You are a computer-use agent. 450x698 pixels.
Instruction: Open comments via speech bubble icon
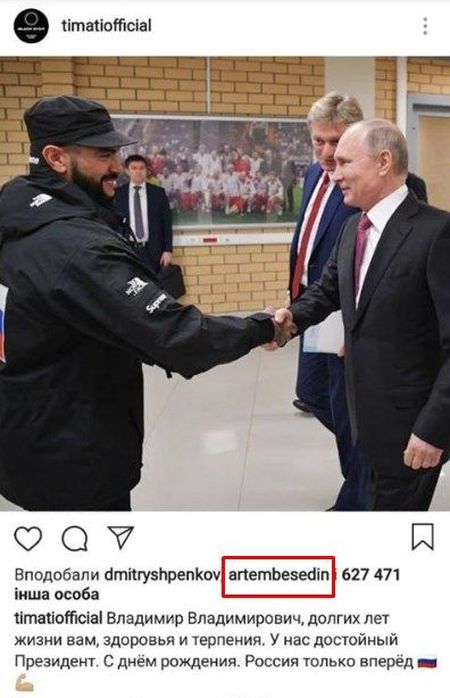[75, 539]
